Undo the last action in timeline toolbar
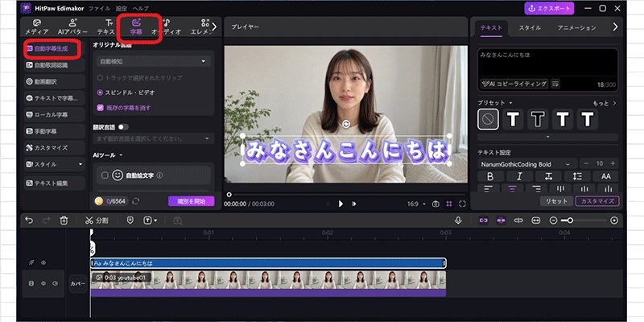The image size is (644, 322). [29, 221]
